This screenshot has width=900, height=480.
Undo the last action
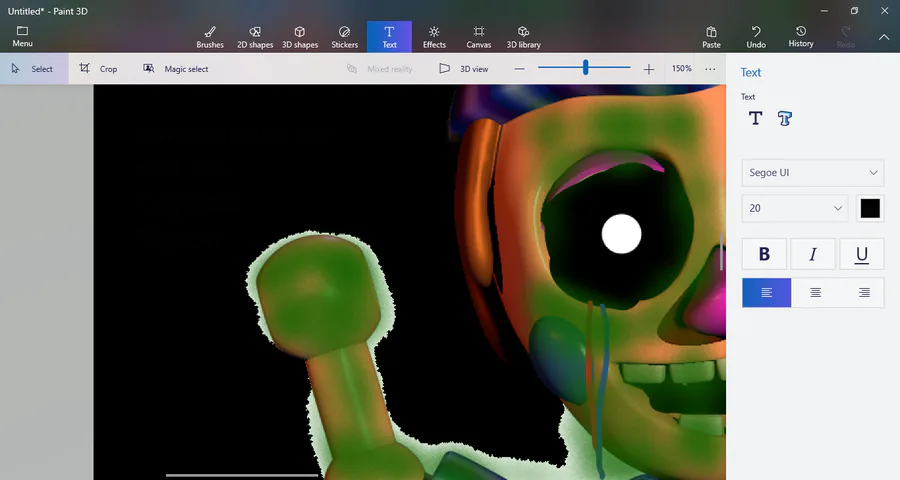click(x=756, y=37)
